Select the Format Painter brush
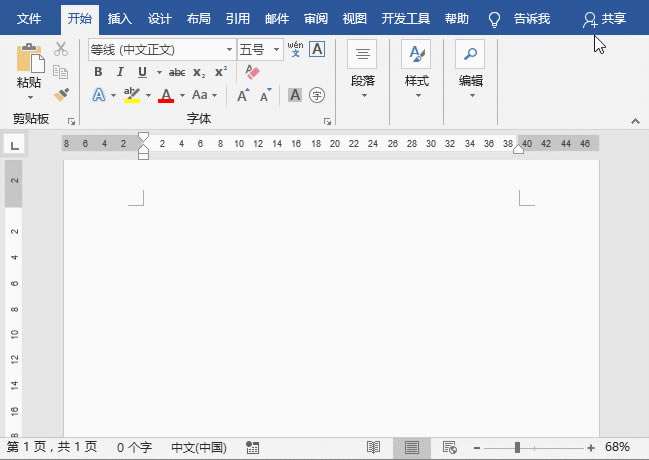Screen dimensions: 649x460 tap(61, 95)
